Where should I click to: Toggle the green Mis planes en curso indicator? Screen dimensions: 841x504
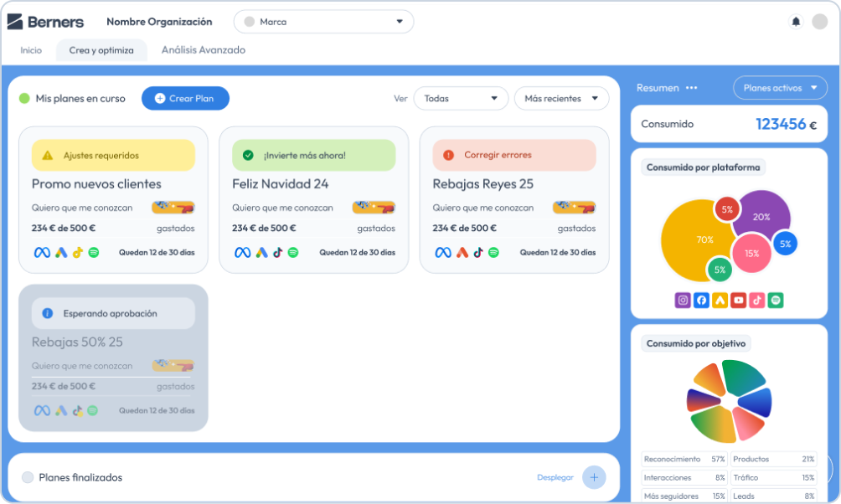pos(24,99)
